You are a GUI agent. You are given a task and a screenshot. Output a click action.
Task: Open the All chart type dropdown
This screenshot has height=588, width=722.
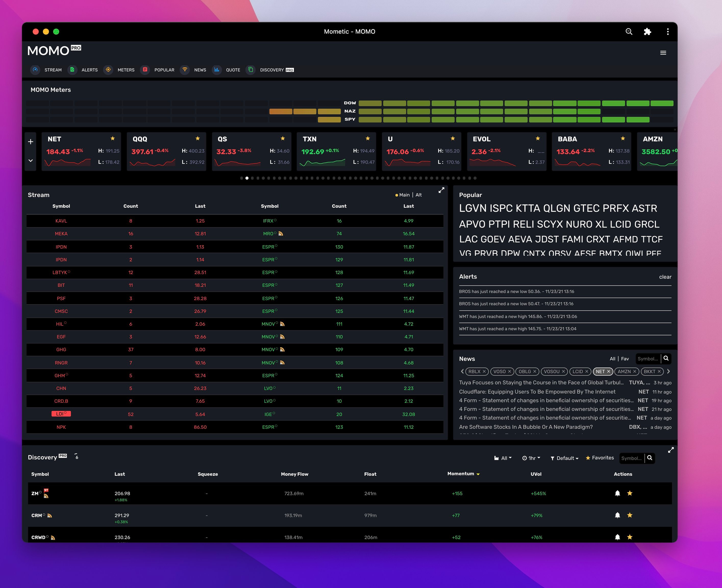pyautogui.click(x=503, y=458)
